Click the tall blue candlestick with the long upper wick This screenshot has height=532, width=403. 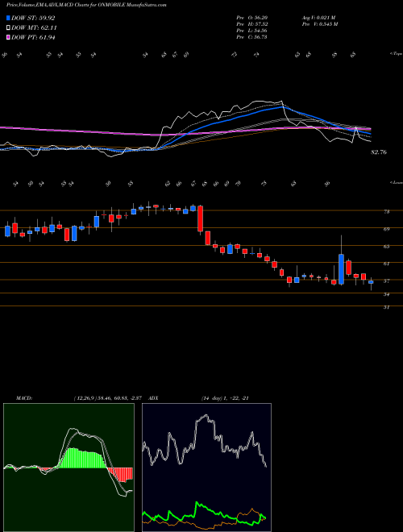(341, 268)
